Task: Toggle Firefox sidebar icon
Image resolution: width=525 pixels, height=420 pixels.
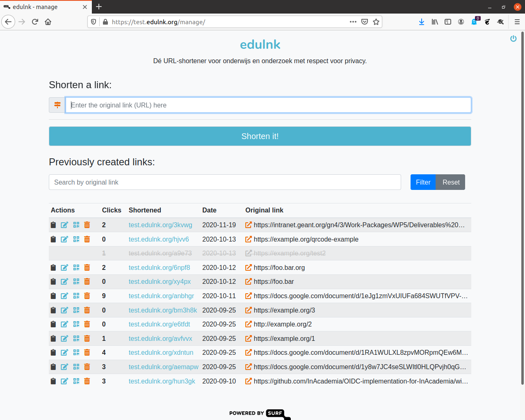Action: pyautogui.click(x=448, y=22)
